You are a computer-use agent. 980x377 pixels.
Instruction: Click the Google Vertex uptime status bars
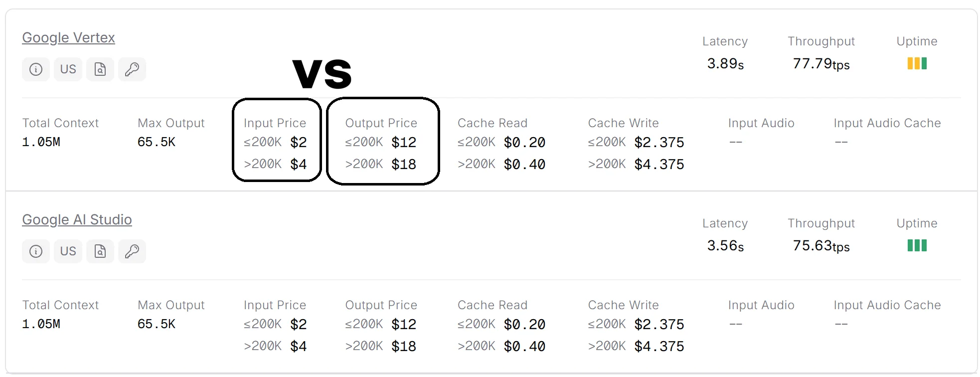(x=917, y=63)
